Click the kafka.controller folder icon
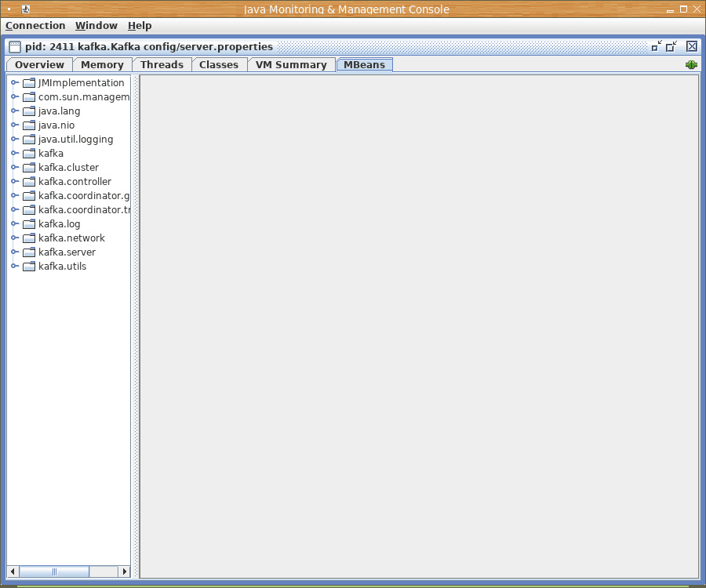This screenshot has height=588, width=706. tap(29, 181)
